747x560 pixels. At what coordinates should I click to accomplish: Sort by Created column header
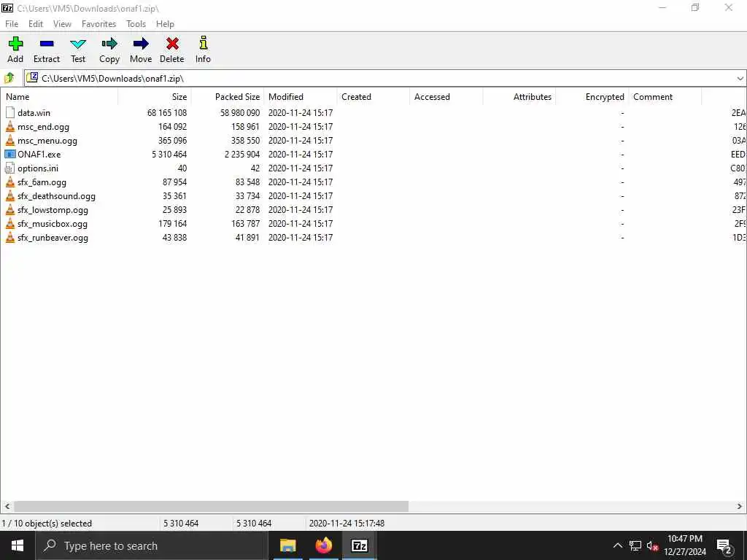pyautogui.click(x=373, y=97)
